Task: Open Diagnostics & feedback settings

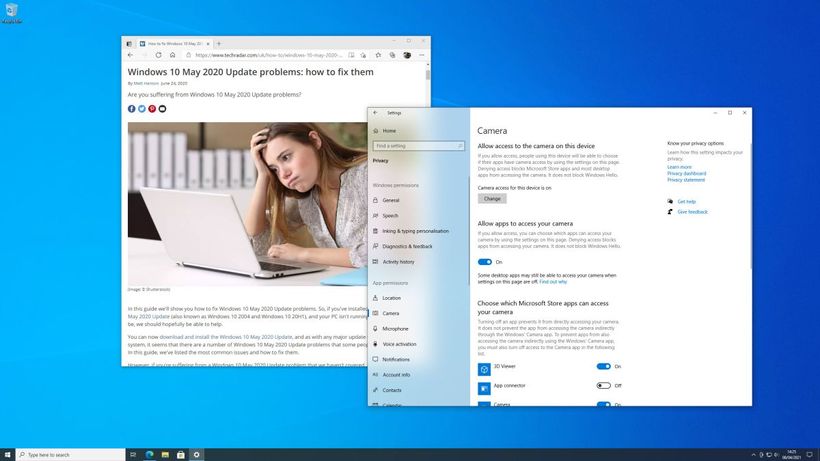Action: coord(407,247)
